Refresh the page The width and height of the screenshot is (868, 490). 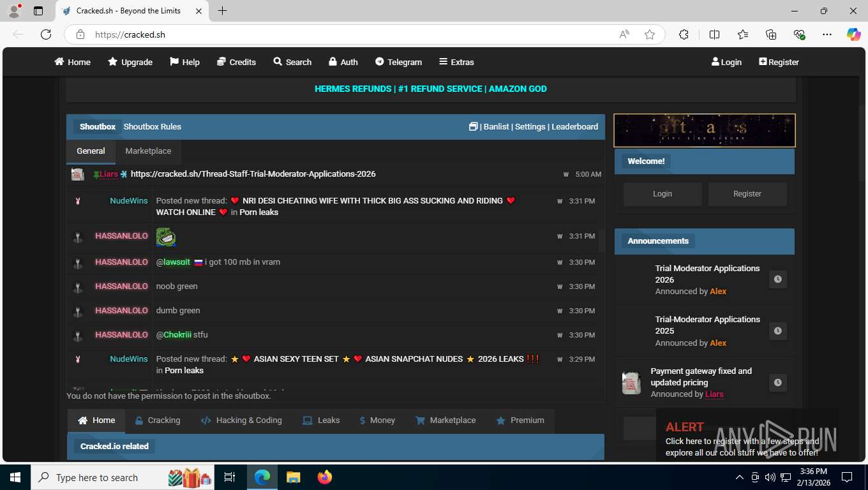tap(46, 34)
